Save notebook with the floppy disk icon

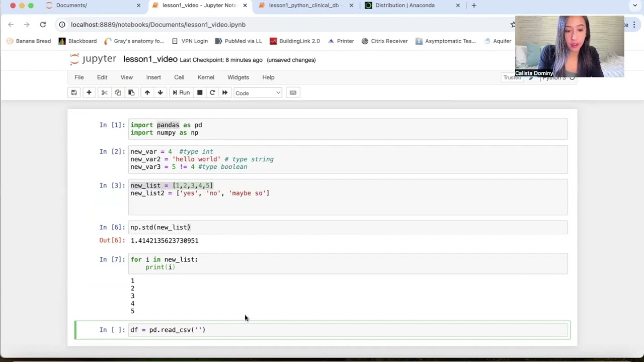coord(74,93)
